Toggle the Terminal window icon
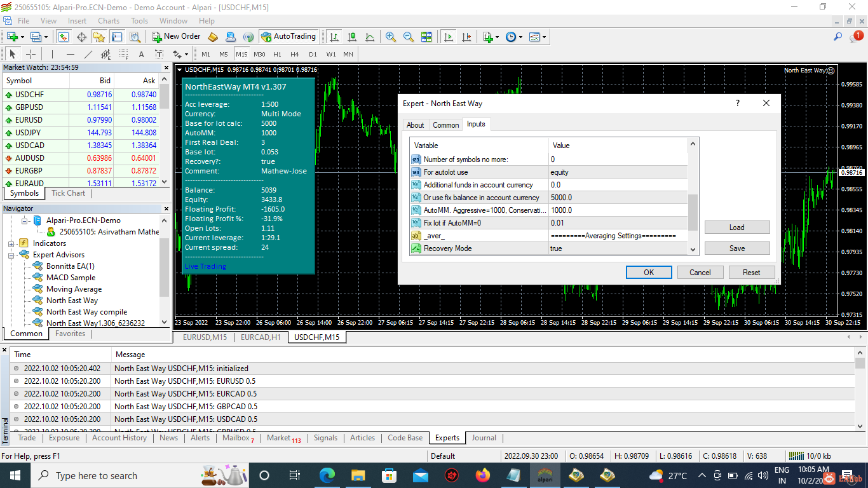 (x=116, y=37)
